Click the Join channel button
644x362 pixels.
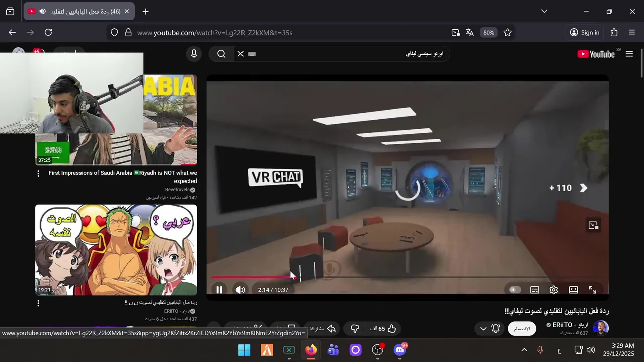(x=522, y=329)
